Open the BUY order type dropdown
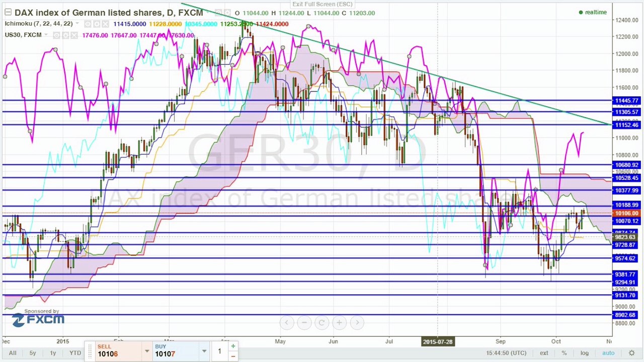 click(204, 351)
